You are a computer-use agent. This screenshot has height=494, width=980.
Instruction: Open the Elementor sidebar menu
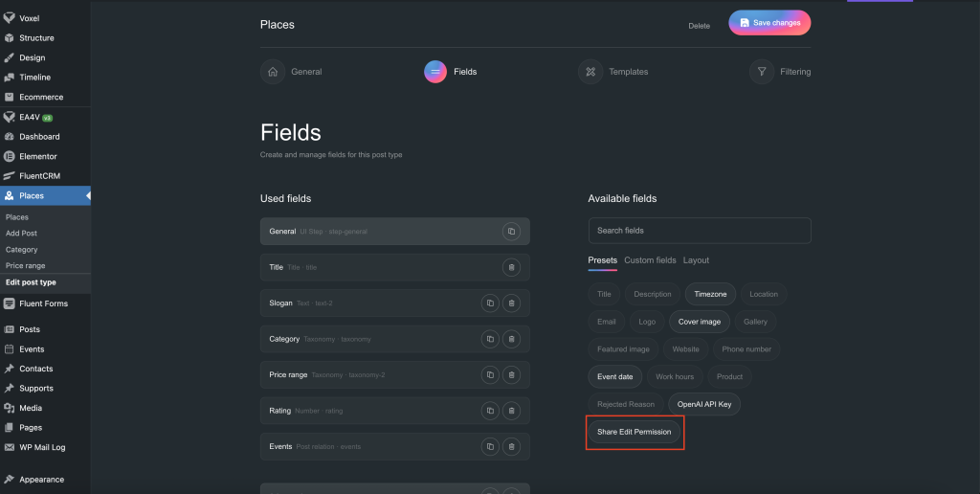38,156
